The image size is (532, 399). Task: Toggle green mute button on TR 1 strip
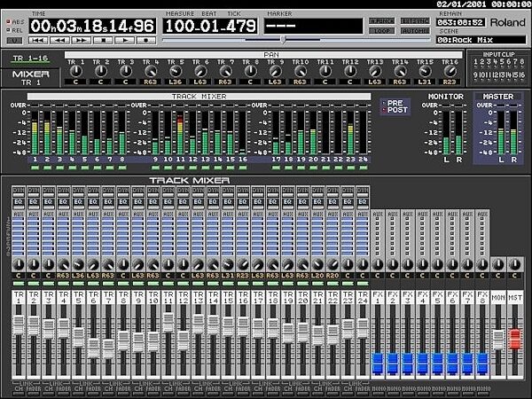click(x=19, y=284)
